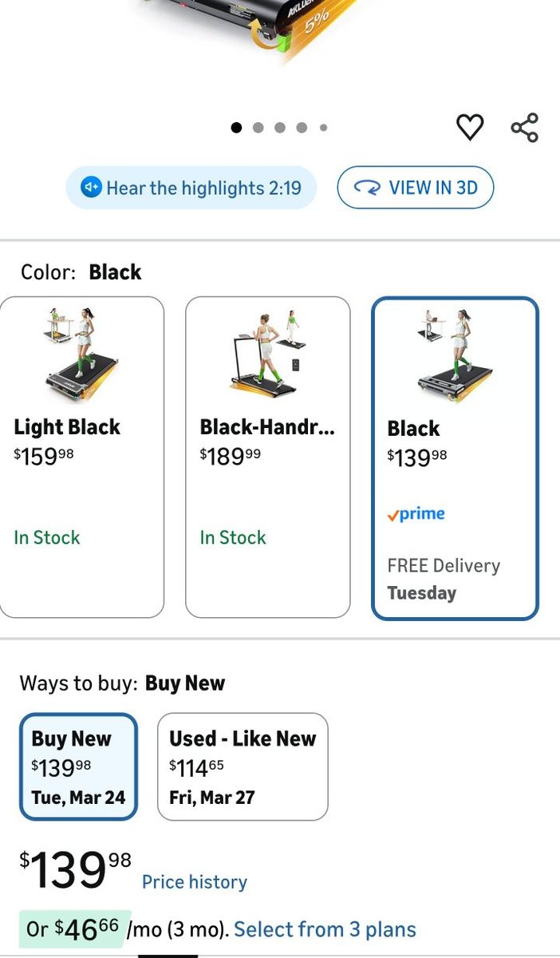Screen dimensions: 560x958
Task: Tap the speaker icon in Hear the highlights
Action: click(x=92, y=188)
